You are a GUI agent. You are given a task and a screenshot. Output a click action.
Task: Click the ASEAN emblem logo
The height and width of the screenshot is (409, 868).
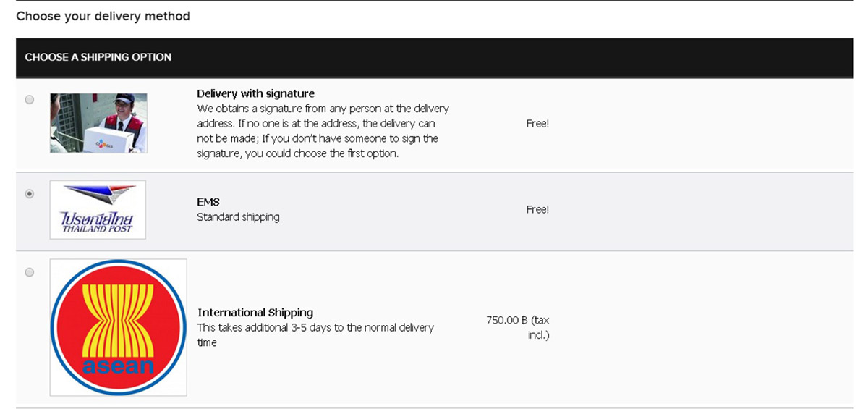(x=118, y=327)
